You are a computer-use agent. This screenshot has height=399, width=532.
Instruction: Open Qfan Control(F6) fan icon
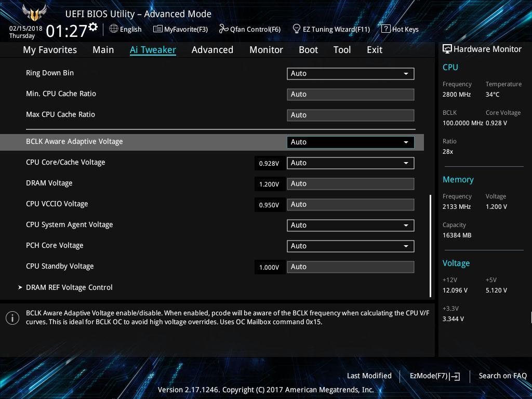[223, 29]
